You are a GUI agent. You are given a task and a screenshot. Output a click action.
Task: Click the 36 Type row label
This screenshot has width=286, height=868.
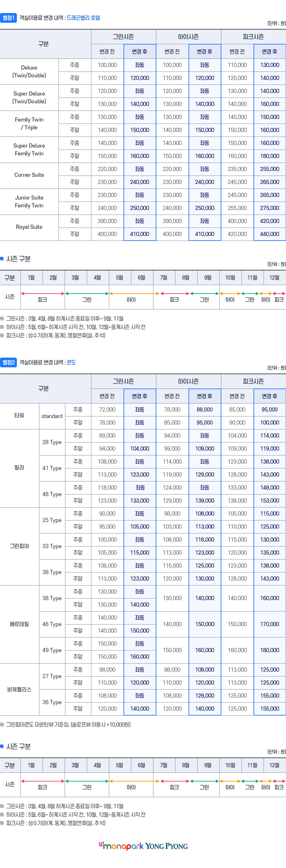coord(52,702)
